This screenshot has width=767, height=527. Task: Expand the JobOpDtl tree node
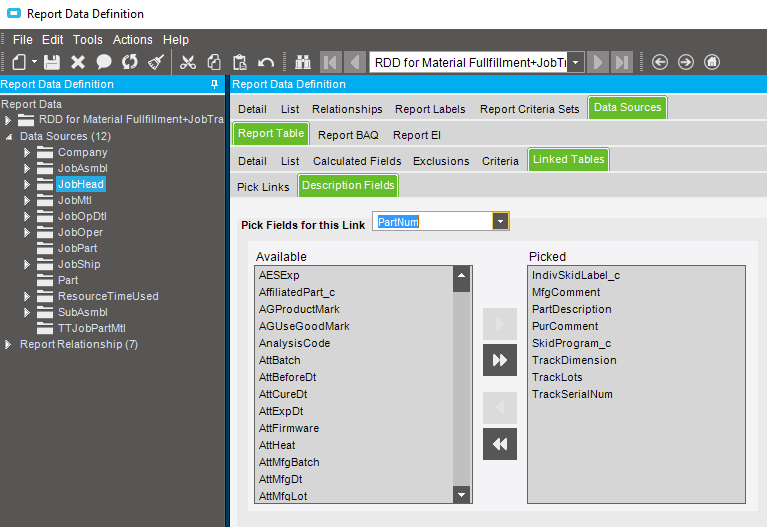point(27,217)
